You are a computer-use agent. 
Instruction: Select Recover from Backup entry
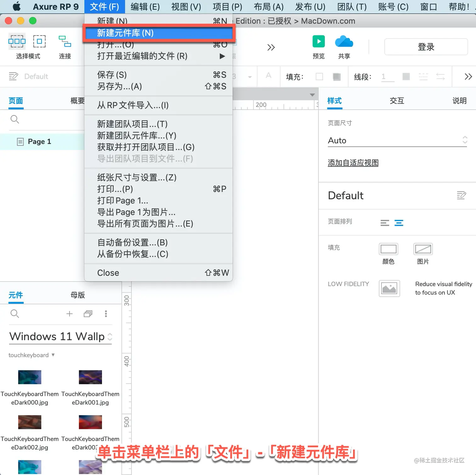(x=158, y=254)
